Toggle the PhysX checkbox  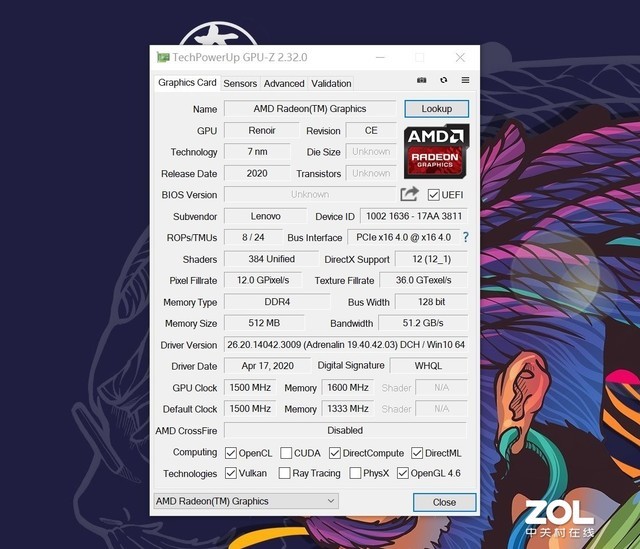click(355, 473)
